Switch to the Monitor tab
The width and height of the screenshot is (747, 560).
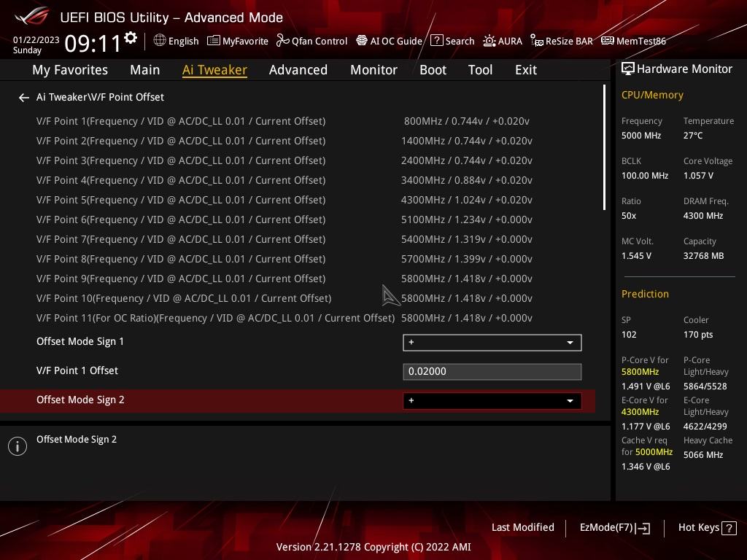pos(373,70)
